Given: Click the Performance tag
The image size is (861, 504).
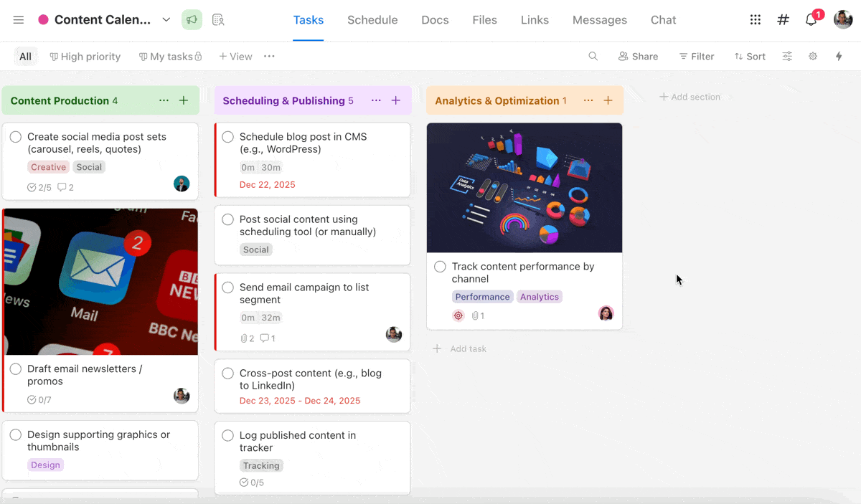Looking at the screenshot, I should click(x=482, y=297).
